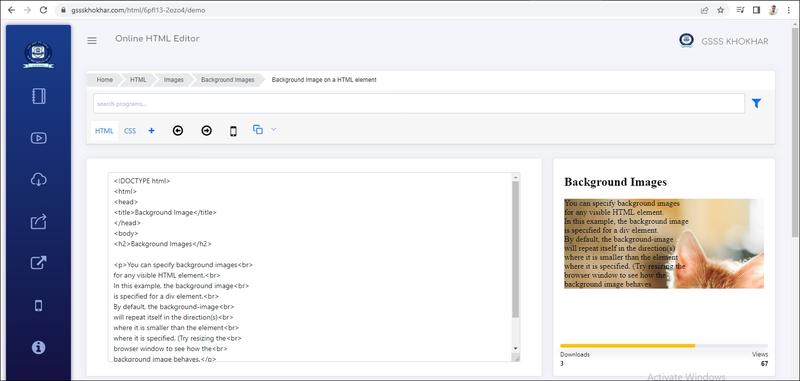The image size is (800, 381).
Task: Open the Background Images breadcrumb
Action: [228, 80]
